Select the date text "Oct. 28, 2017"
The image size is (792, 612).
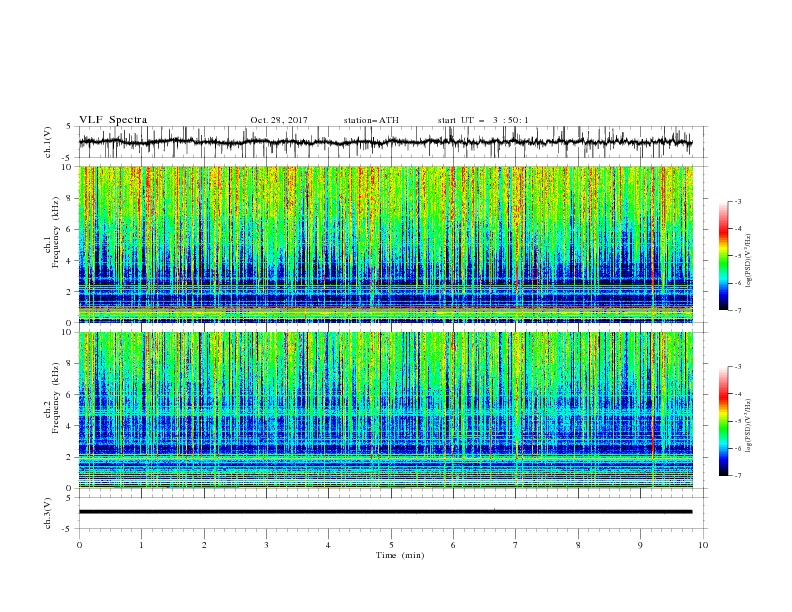tap(279, 120)
